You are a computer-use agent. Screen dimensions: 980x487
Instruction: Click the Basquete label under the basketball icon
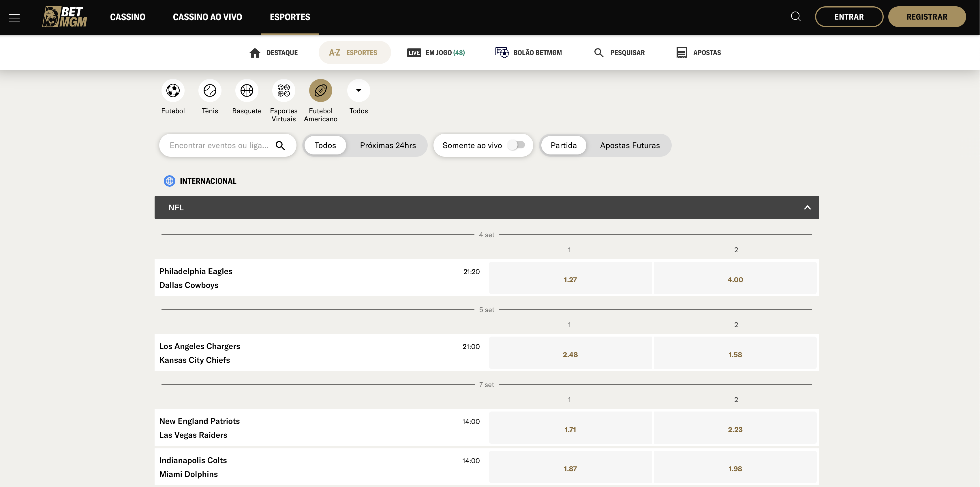(247, 111)
